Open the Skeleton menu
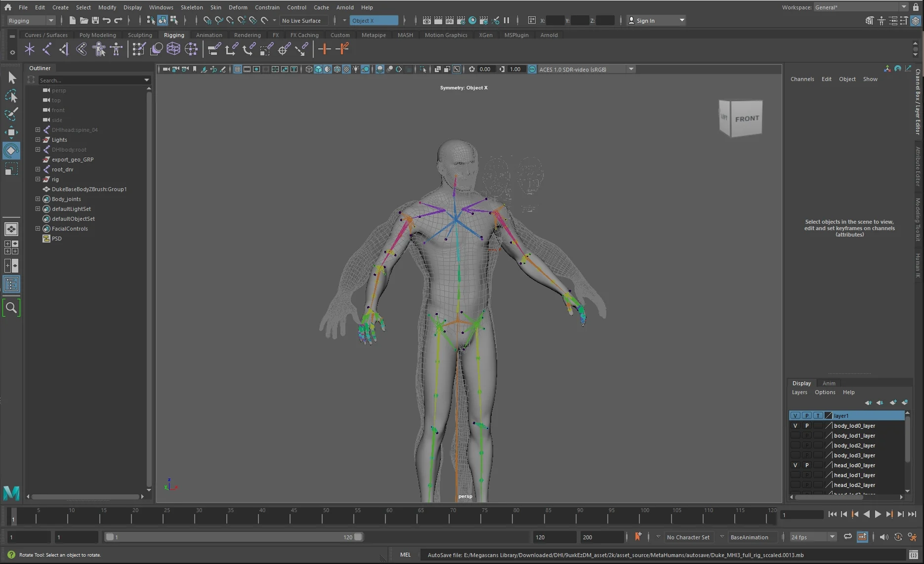Viewport: 924px width, 564px height. pos(192,7)
